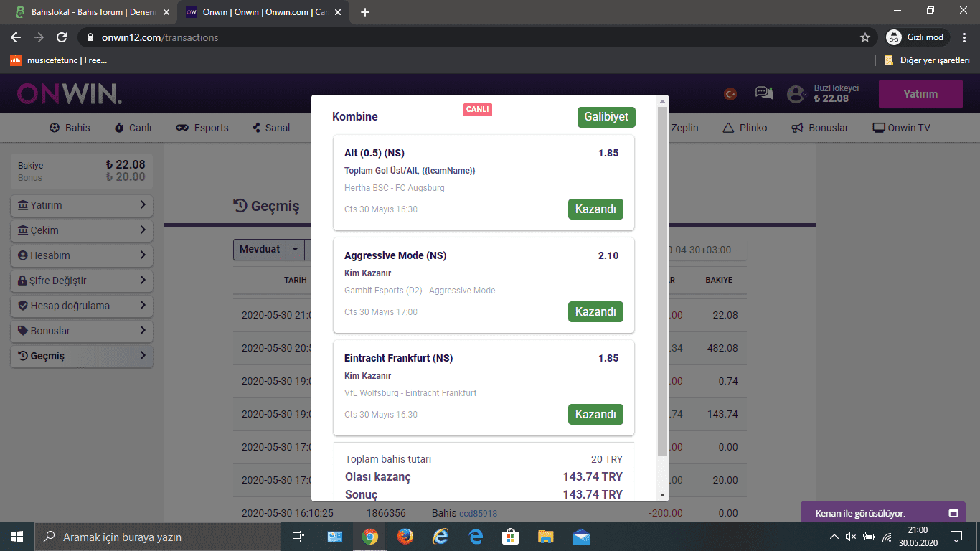
Task: Click the CANLI label in the popup
Action: click(x=478, y=110)
